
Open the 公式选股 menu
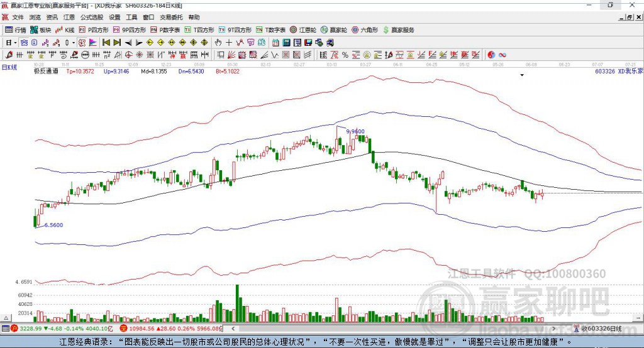coord(92,17)
